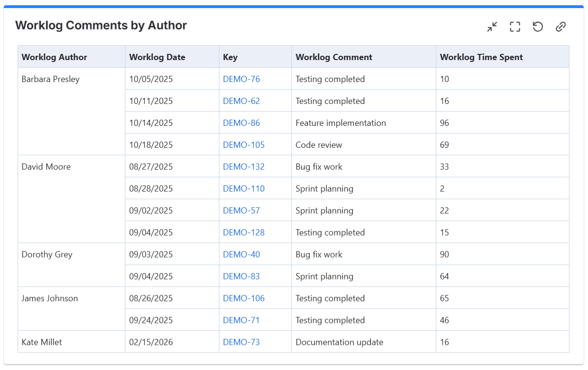Image resolution: width=588 pixels, height=370 pixels.
Task: Open DEMO-83 sprint planning issue
Action: coord(242,276)
